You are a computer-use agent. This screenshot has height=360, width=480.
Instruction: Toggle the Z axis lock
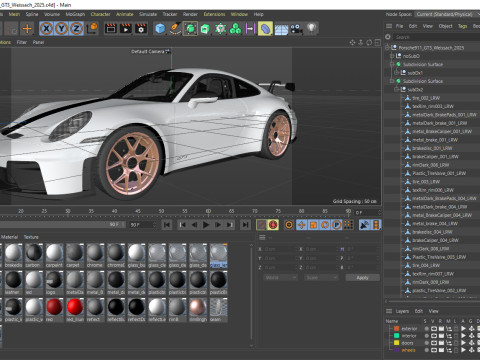pyautogui.click(x=76, y=29)
